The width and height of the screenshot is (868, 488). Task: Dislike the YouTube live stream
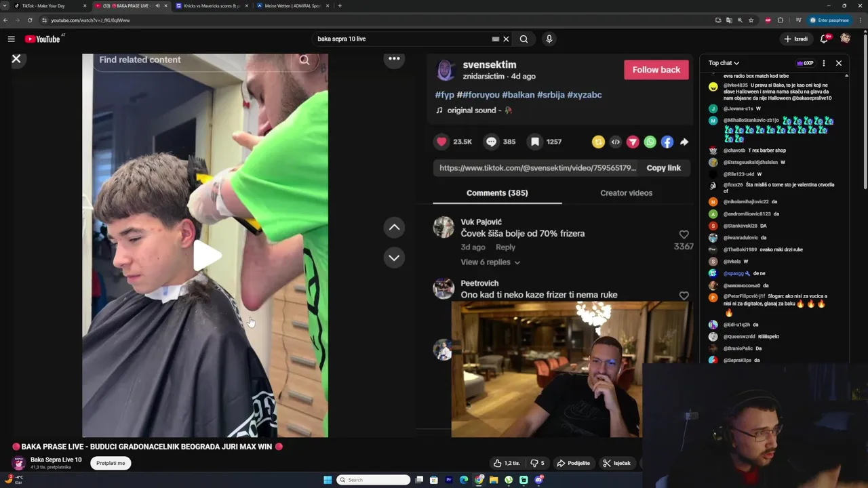538,463
